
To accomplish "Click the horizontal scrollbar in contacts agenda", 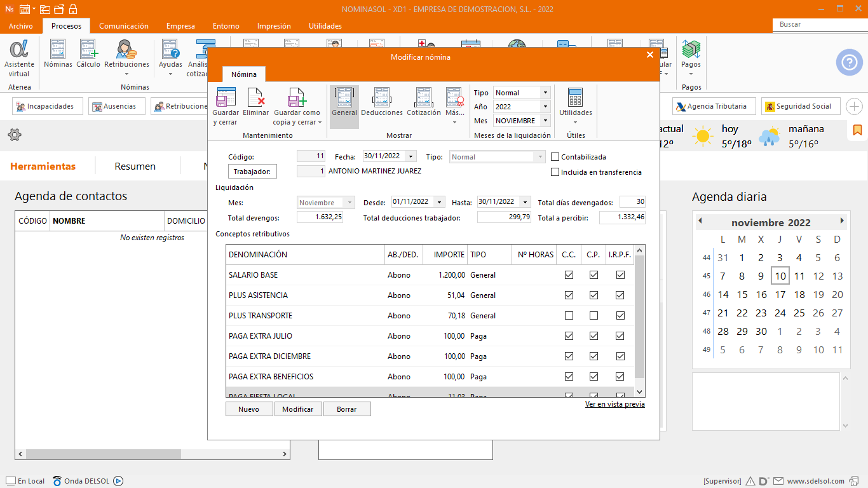I will tap(104, 454).
